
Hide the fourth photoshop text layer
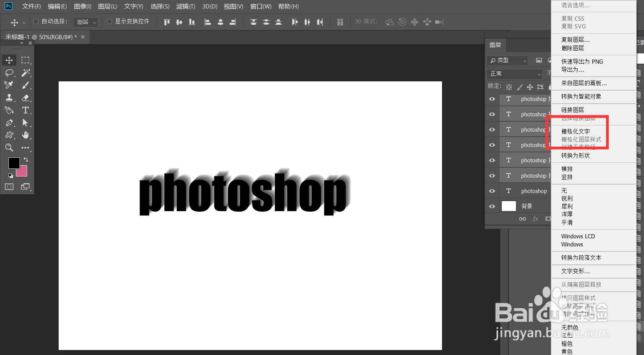coord(492,145)
